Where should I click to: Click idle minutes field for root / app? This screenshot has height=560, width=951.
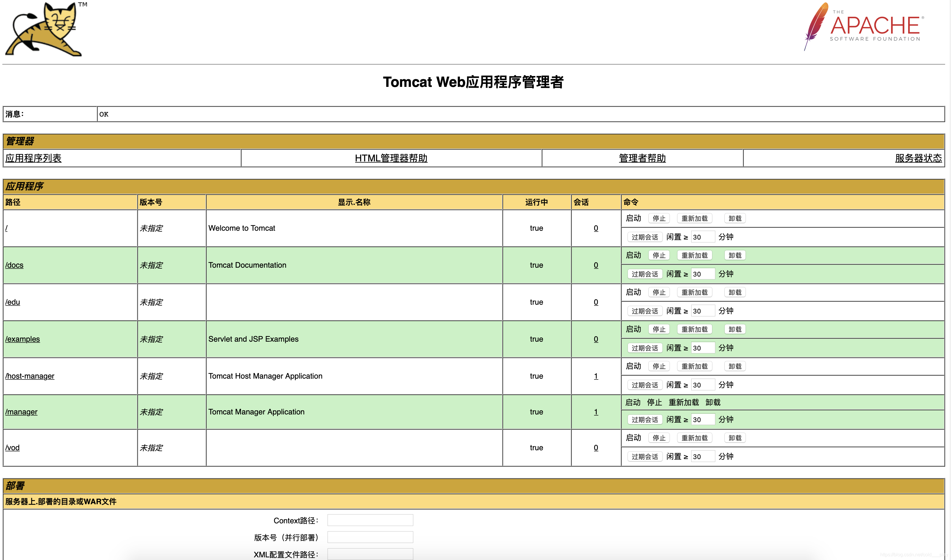click(x=703, y=237)
